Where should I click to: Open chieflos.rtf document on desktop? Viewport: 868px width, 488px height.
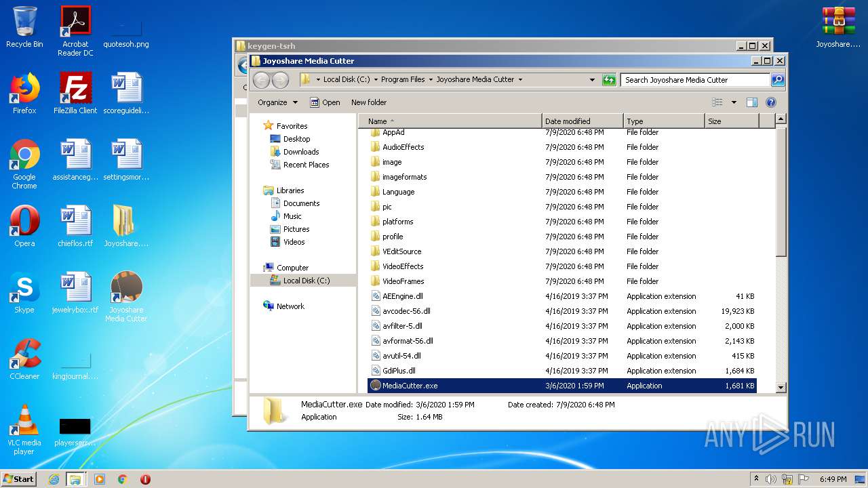click(75, 226)
